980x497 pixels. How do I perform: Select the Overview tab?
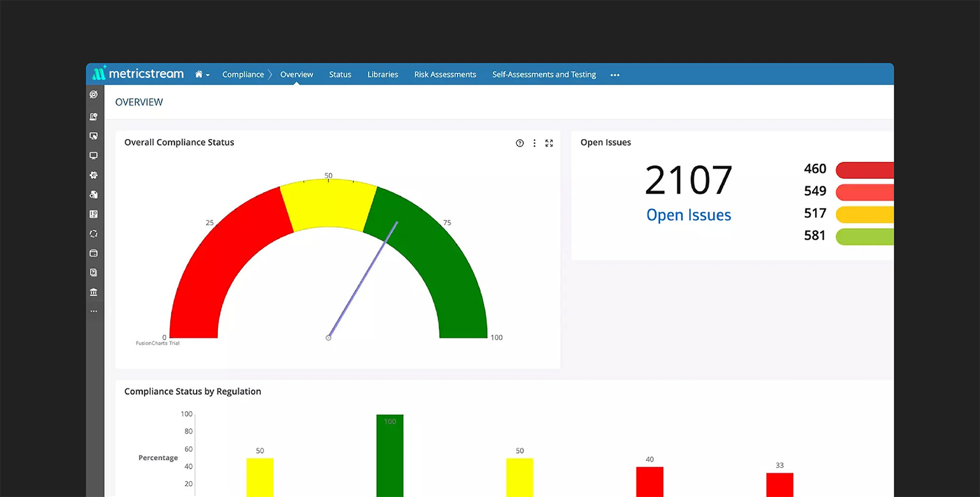pyautogui.click(x=296, y=75)
